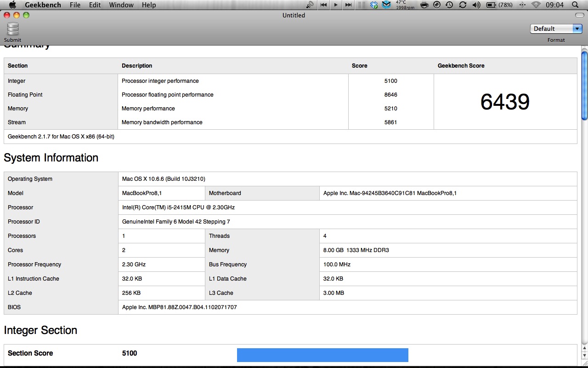Click the BIOS version string
Viewport: 588px width, 368px height.
(180, 307)
